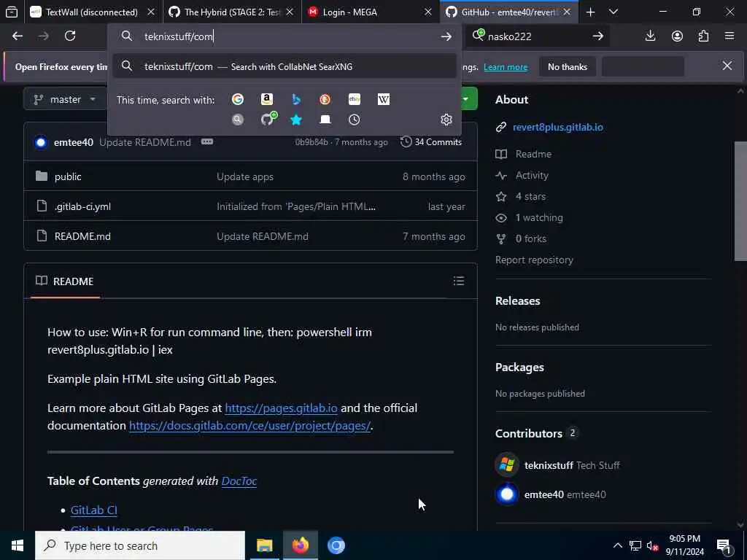This screenshot has width=747, height=560.
Task: Switch to Login - MEGA tab
Action: (350, 12)
